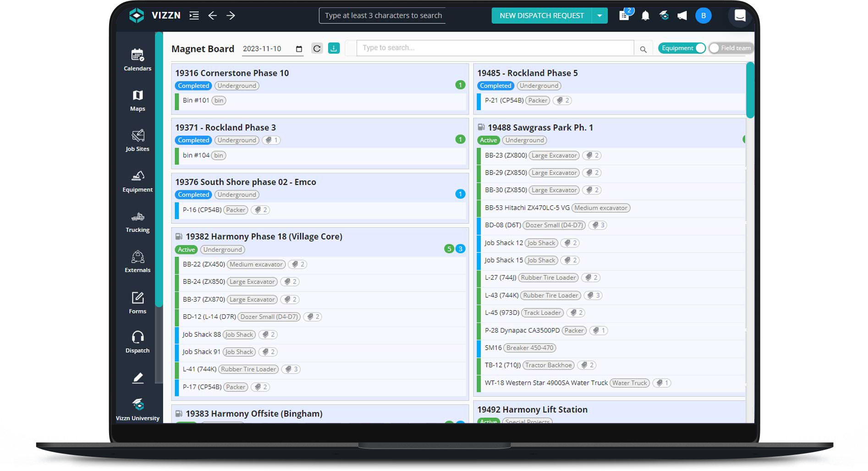The width and height of the screenshot is (868, 471).
Task: Expand the New Dispatch Request dropdown arrow
Action: [599, 16]
